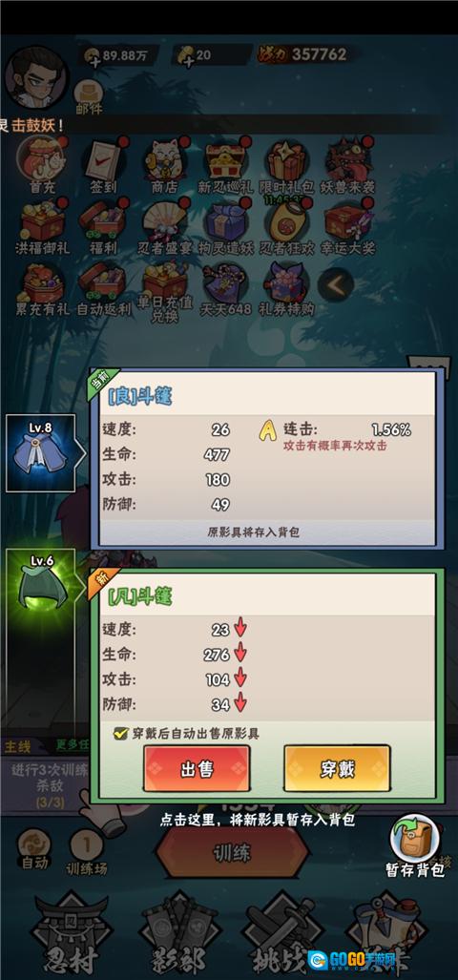Viewport: 458px width, 980px height.
Task: Click the red 出售 sell button
Action: [x=197, y=769]
